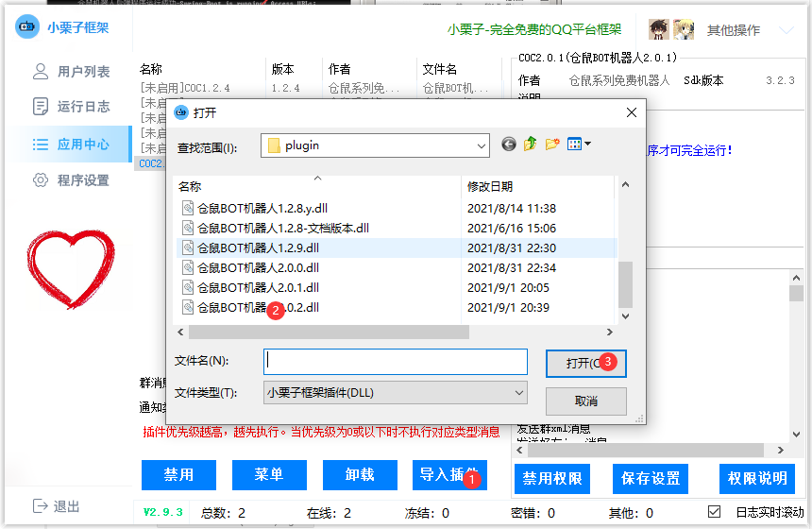Click file icon of 1.2.8-文档版本.dll
Viewport: 812px width, 529px height.
(188, 228)
